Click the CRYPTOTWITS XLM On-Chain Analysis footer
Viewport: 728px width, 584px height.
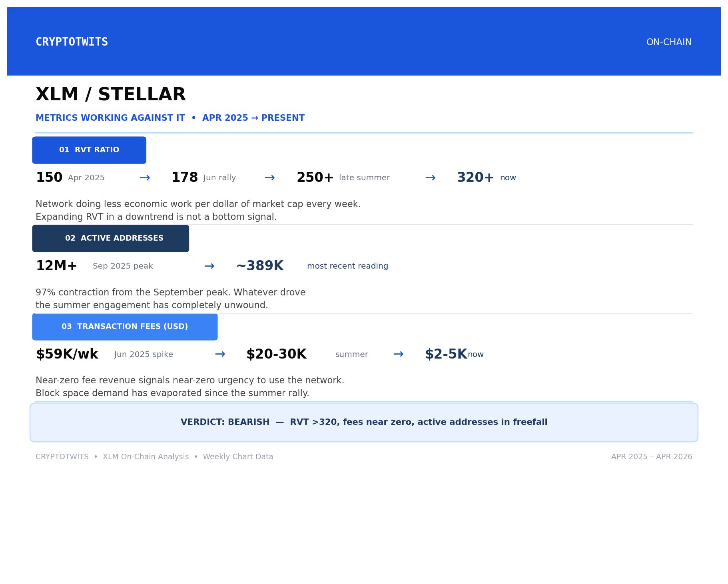[154, 457]
